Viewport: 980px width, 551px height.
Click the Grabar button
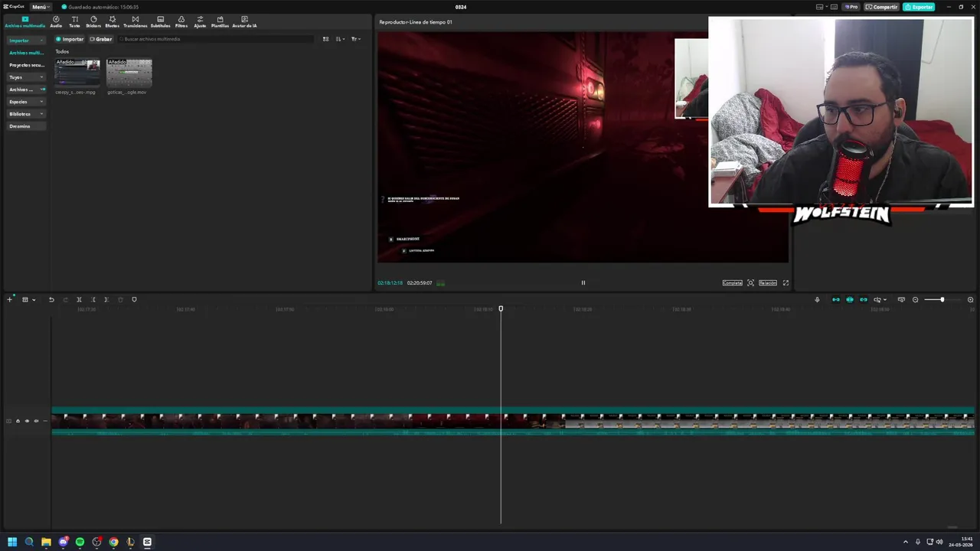[x=100, y=39]
